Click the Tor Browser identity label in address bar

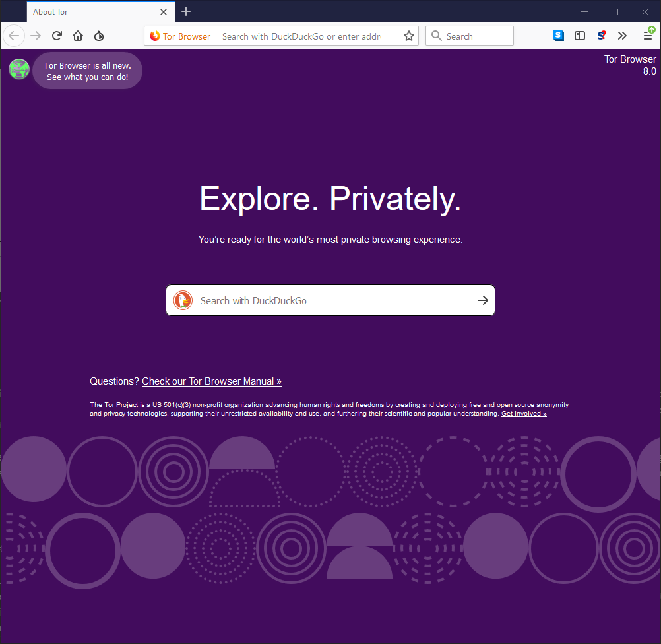(x=181, y=36)
